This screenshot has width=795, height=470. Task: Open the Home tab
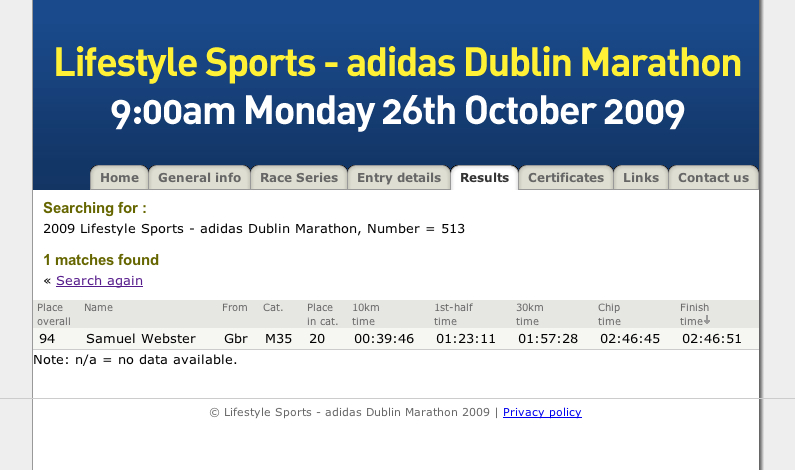119,177
